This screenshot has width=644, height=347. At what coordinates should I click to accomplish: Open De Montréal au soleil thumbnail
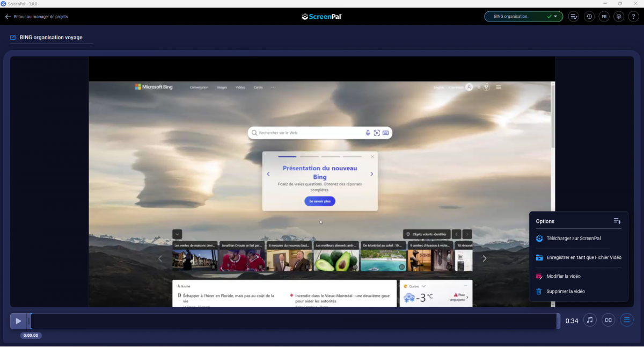coord(384,256)
